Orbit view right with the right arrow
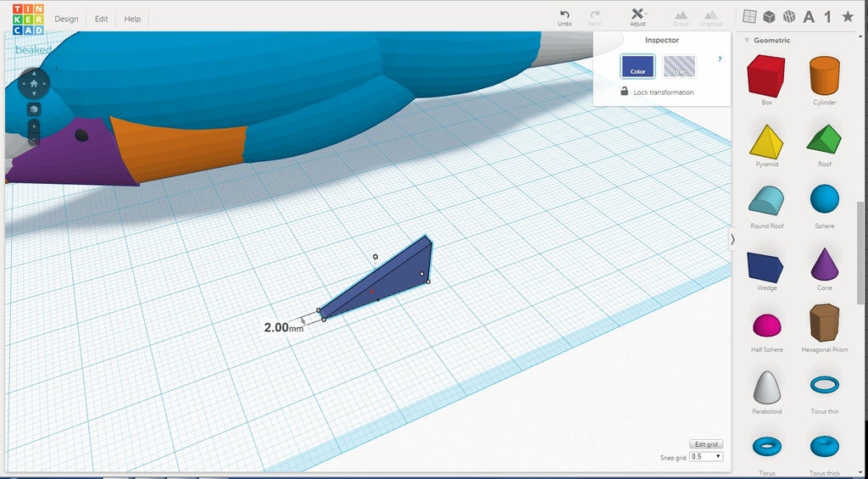The height and width of the screenshot is (479, 868). point(45,84)
